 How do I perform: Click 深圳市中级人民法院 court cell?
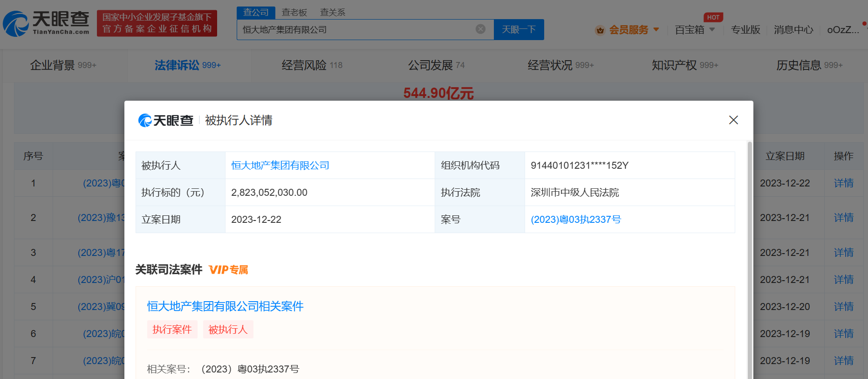tap(575, 193)
